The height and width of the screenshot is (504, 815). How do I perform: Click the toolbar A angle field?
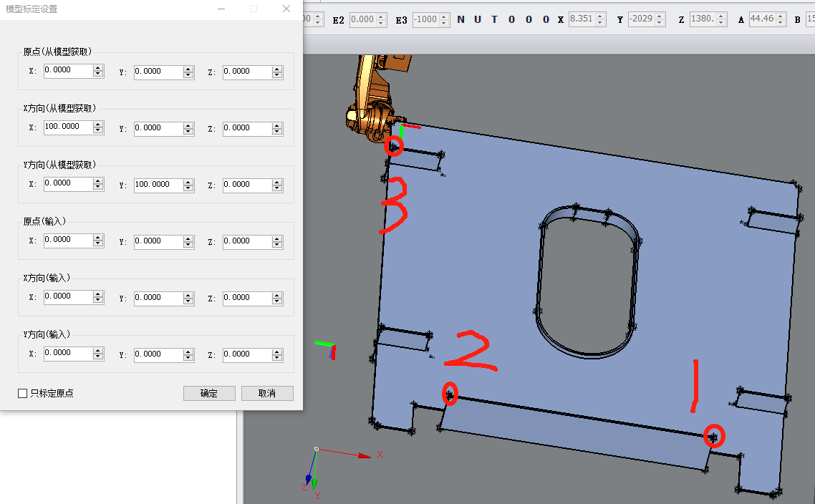click(x=762, y=19)
